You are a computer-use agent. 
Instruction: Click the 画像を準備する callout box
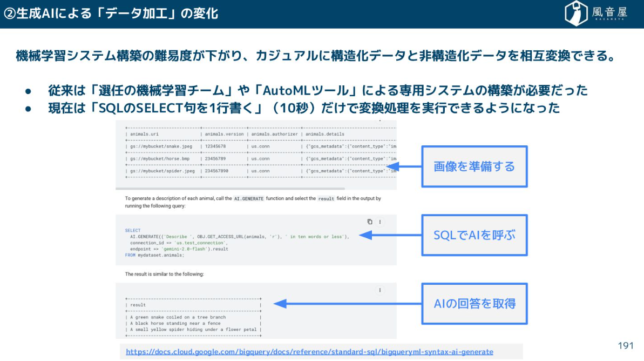click(x=474, y=166)
